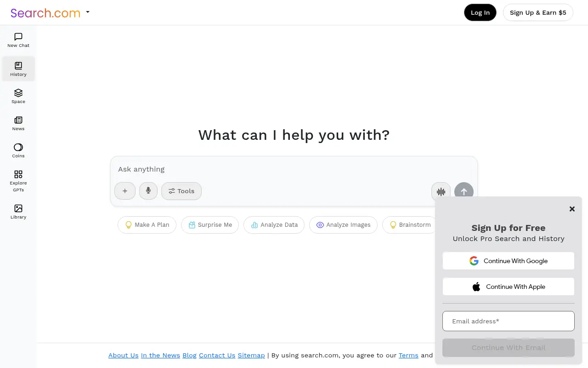Image resolution: width=588 pixels, height=368 pixels.
Task: Activate voice wave input next to send
Action: [441, 191]
